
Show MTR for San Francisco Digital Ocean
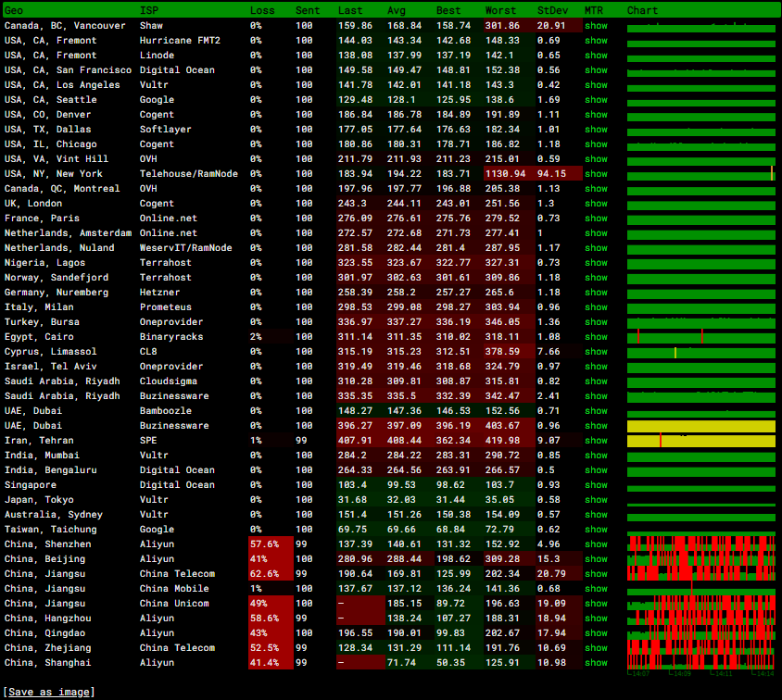tap(596, 70)
